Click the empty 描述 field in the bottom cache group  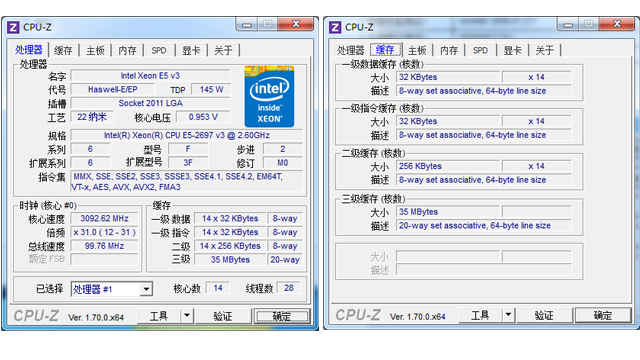pyautogui.click(x=483, y=270)
